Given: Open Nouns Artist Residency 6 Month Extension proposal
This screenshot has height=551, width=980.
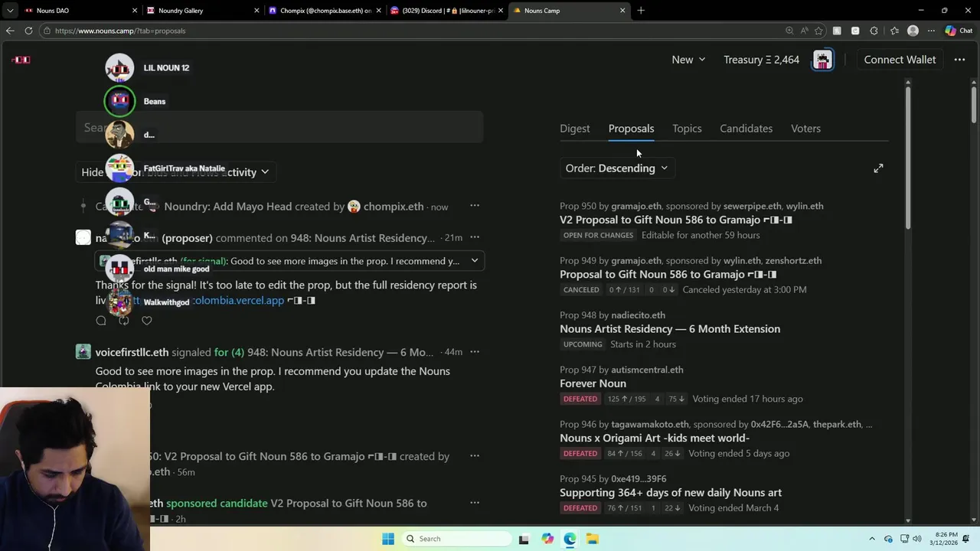Looking at the screenshot, I should tap(670, 329).
